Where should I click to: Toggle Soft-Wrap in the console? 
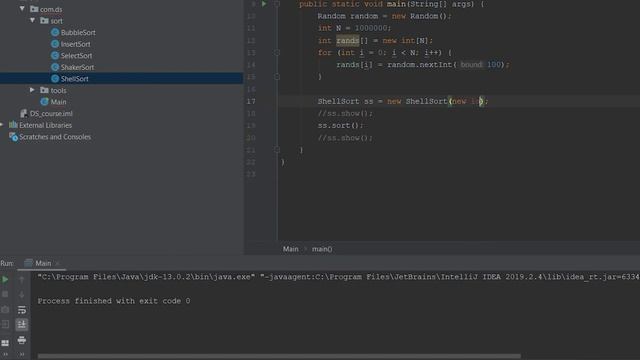click(x=22, y=310)
